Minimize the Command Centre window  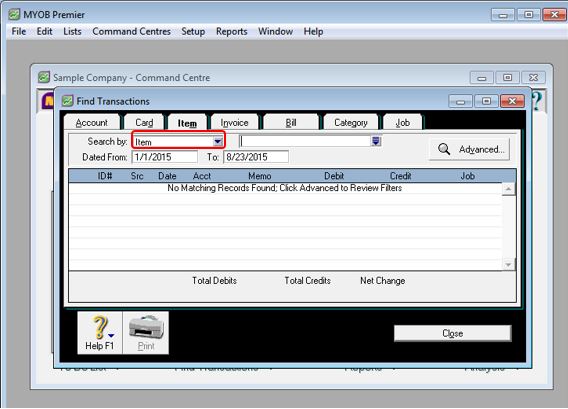click(482, 78)
